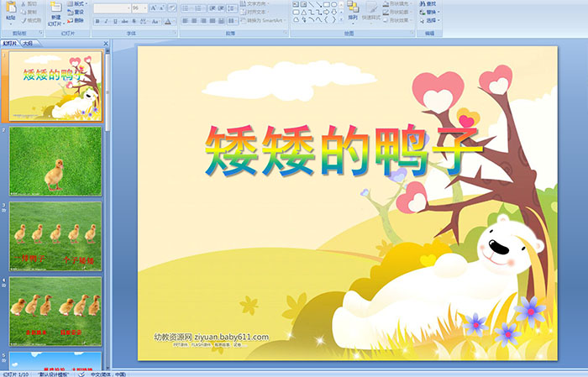This screenshot has width=588, height=377.
Task: Select the Format Painter (格式刷) brush
Action: click(x=31, y=21)
